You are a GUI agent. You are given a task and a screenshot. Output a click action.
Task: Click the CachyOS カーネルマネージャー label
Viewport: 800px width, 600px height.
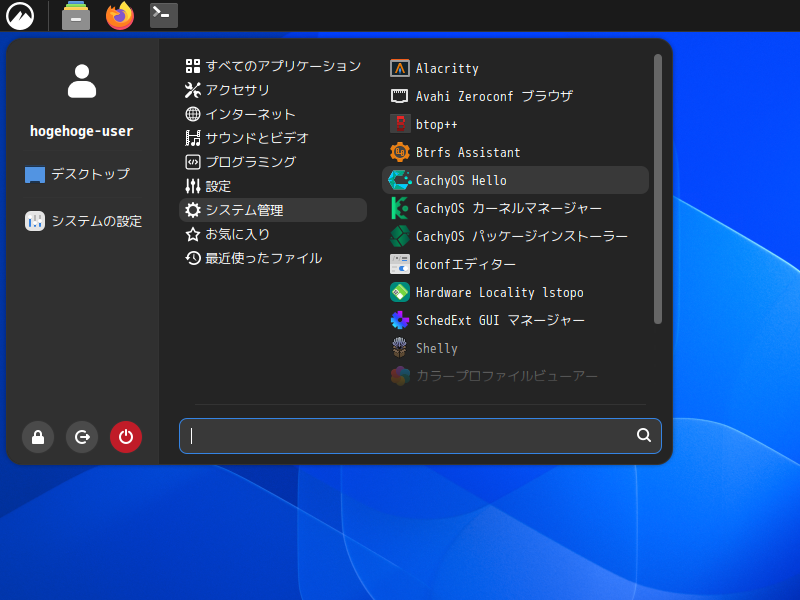[x=509, y=208]
